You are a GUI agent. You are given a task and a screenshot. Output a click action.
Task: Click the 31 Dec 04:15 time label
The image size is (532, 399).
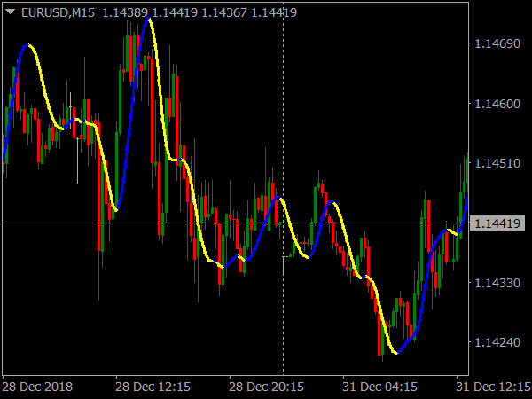(379, 387)
